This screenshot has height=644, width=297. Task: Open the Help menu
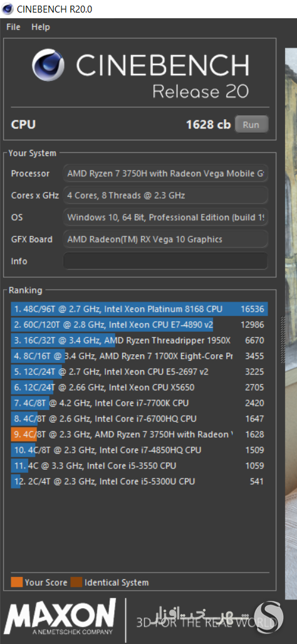(x=41, y=27)
